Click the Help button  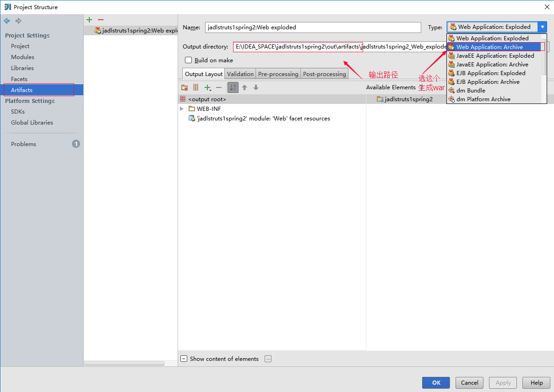(537, 383)
